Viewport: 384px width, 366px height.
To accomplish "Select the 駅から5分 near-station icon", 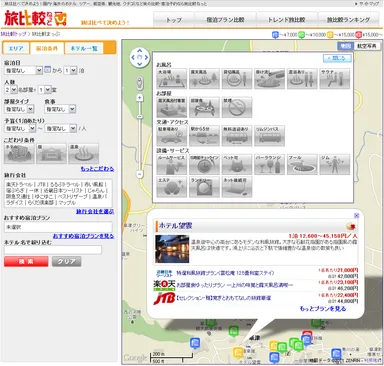I will tap(204, 136).
